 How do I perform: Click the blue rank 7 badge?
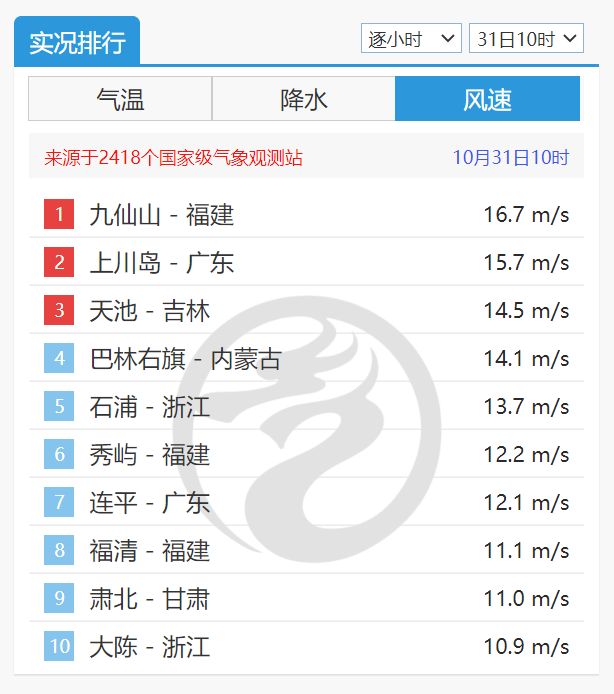pyautogui.click(x=59, y=502)
